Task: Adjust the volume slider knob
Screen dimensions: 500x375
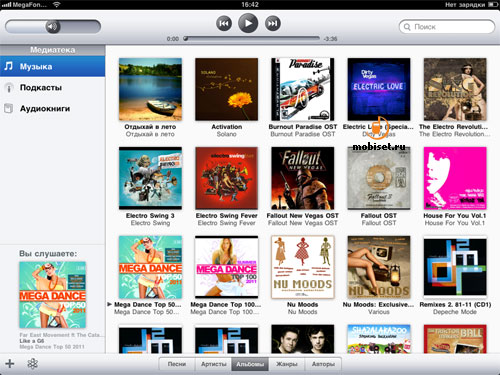Action: click(x=53, y=27)
